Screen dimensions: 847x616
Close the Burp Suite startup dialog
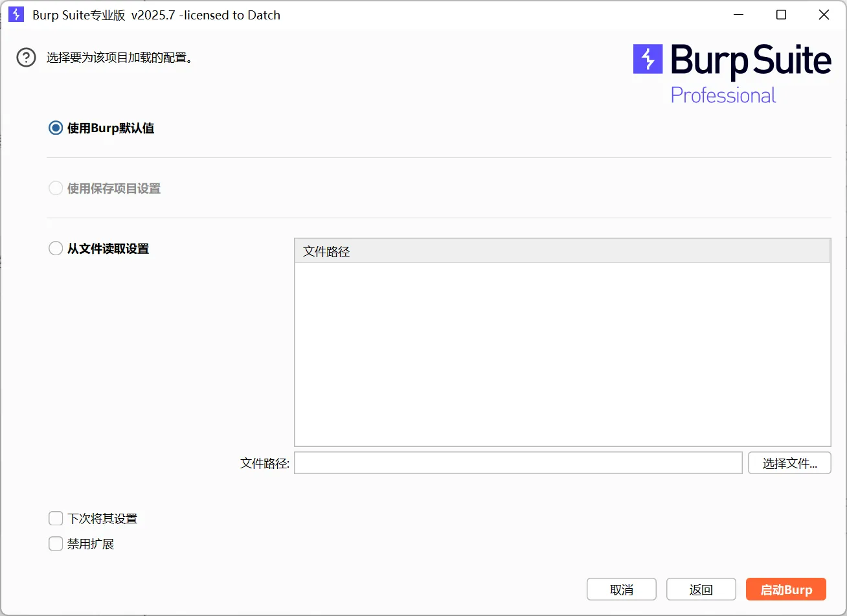click(824, 15)
